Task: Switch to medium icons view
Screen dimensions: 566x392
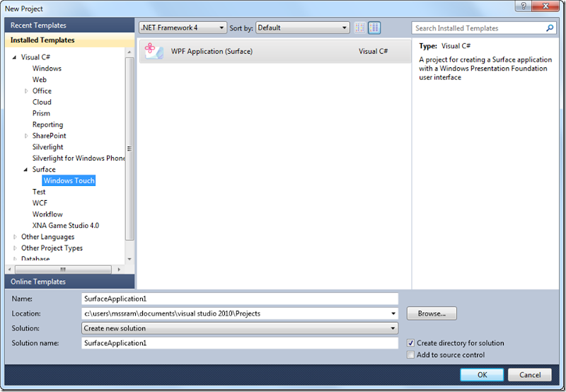Action: pyautogui.click(x=374, y=28)
